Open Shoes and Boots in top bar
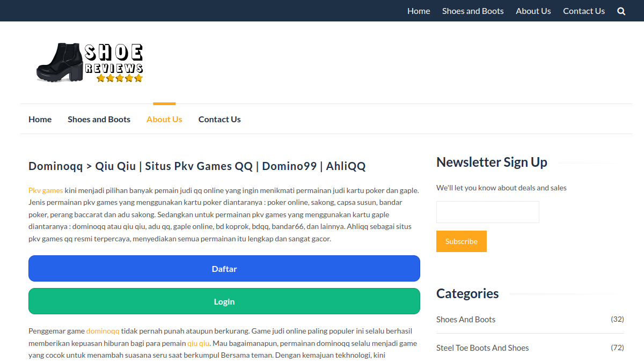 click(473, 11)
